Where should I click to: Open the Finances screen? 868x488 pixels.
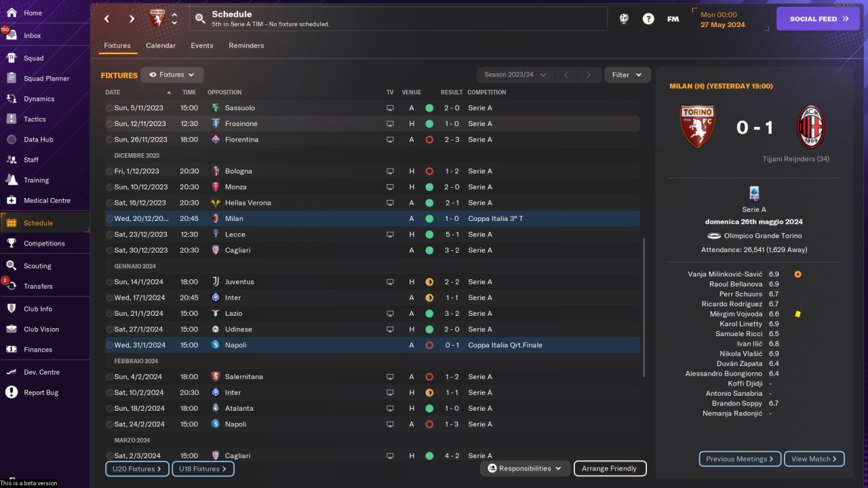(38, 350)
